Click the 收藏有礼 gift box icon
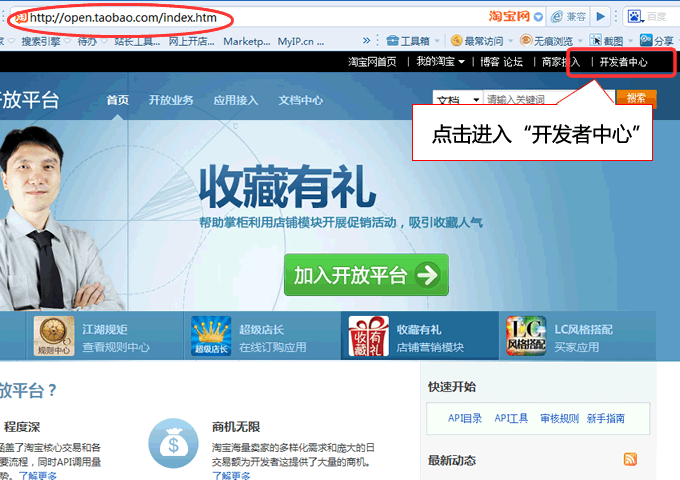Viewport: 680px width, 480px height. click(368, 336)
